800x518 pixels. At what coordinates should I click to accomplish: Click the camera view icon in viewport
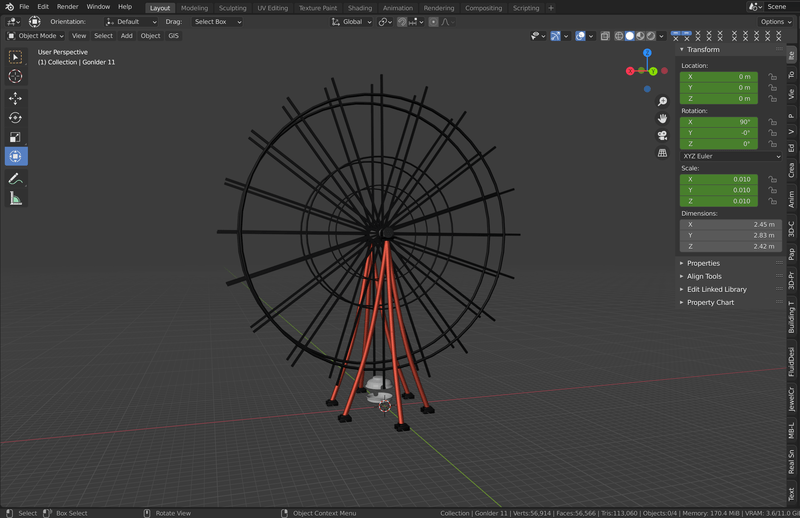tap(662, 135)
